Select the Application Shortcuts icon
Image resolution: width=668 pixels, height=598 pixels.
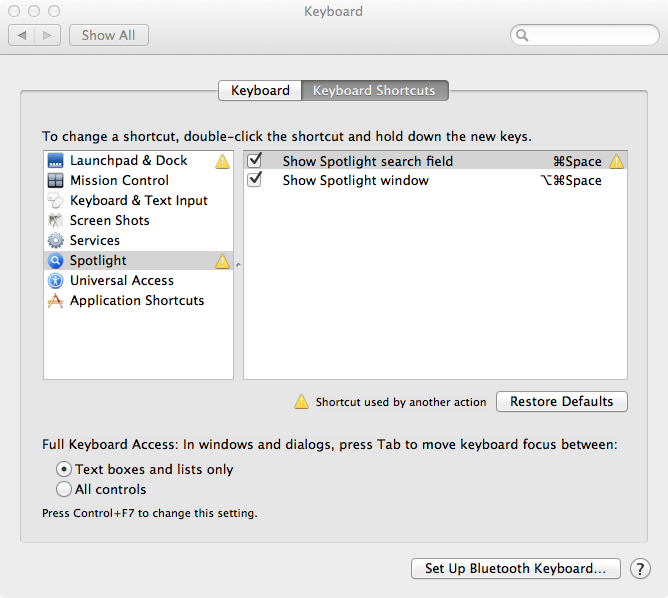click(x=55, y=301)
